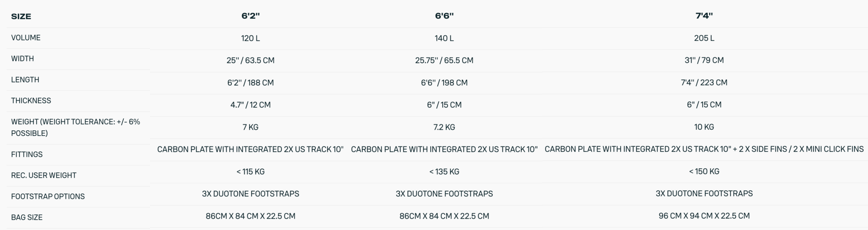Click the fittings cell mentioning mini click fins
Image resolution: width=868 pixels, height=230 pixels.
point(704,149)
